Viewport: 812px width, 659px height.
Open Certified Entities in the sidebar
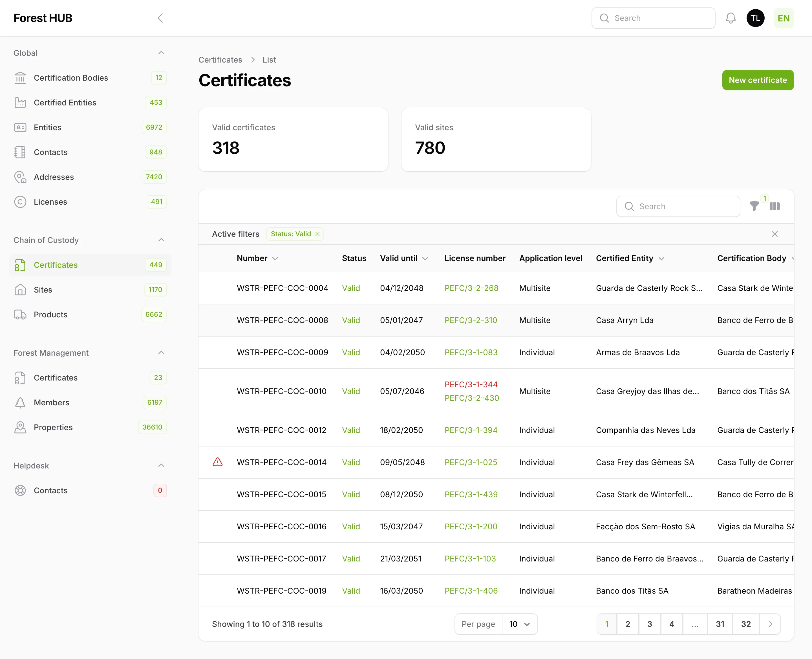(x=90, y=103)
